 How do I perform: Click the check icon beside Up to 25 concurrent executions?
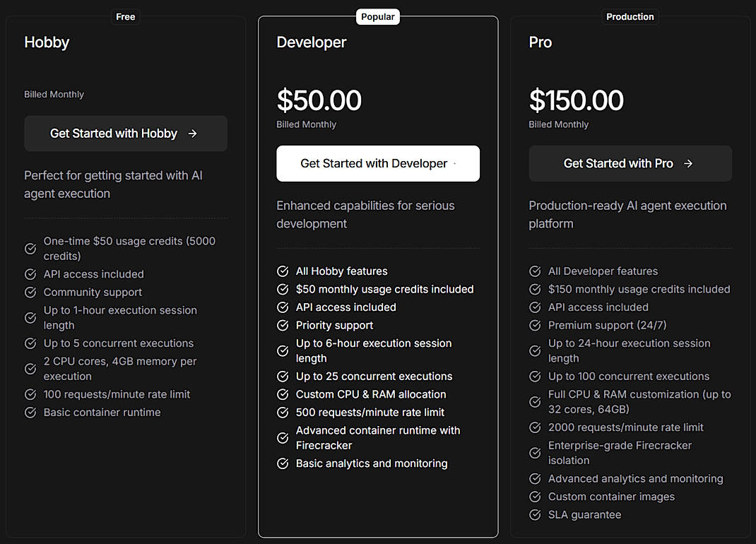point(283,377)
